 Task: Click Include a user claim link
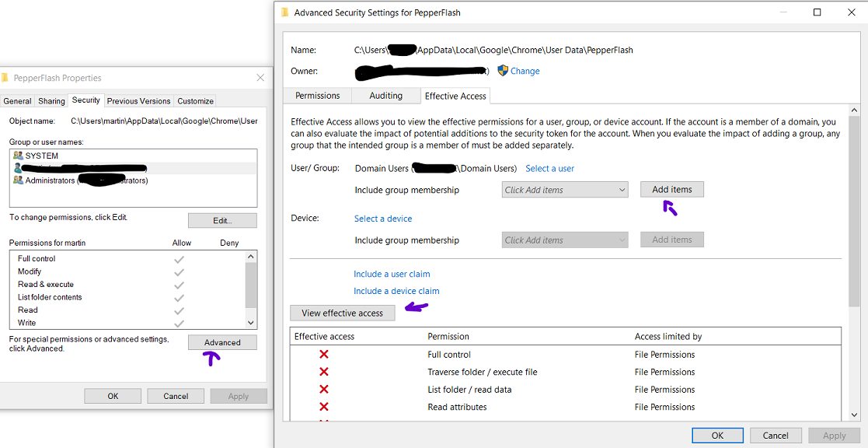392,274
